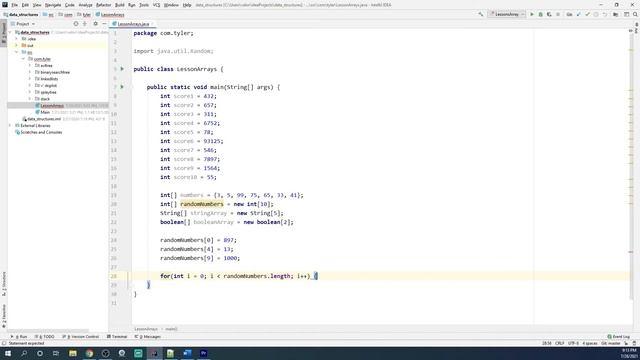Revert changes with the rollback arrow
The height and width of the screenshot is (360, 640).
click(x=605, y=14)
